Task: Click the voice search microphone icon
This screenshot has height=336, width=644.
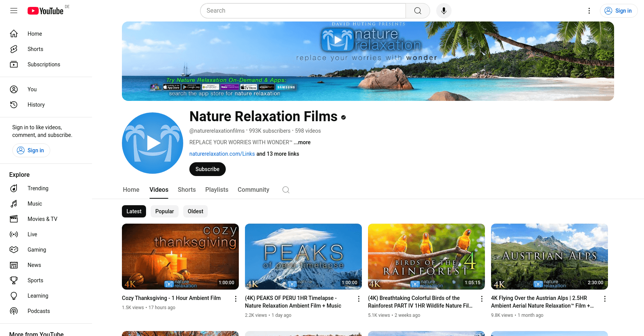Action: [x=444, y=11]
